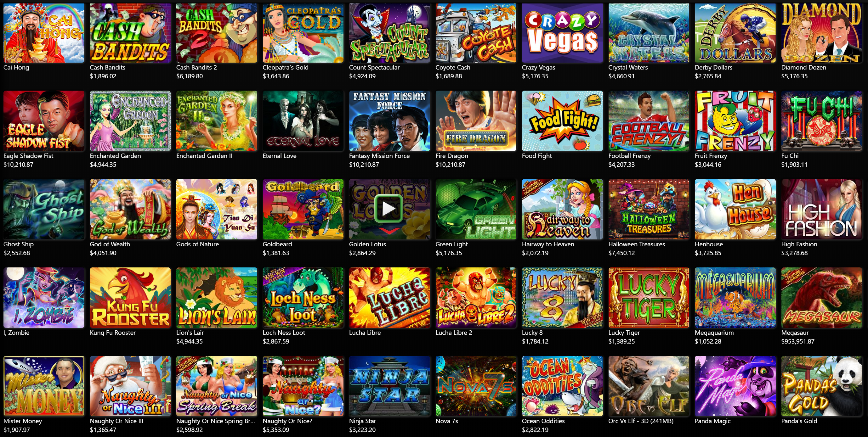Launch Cleopatra's Gold slot thumbnail
The height and width of the screenshot is (437, 868).
(303, 33)
